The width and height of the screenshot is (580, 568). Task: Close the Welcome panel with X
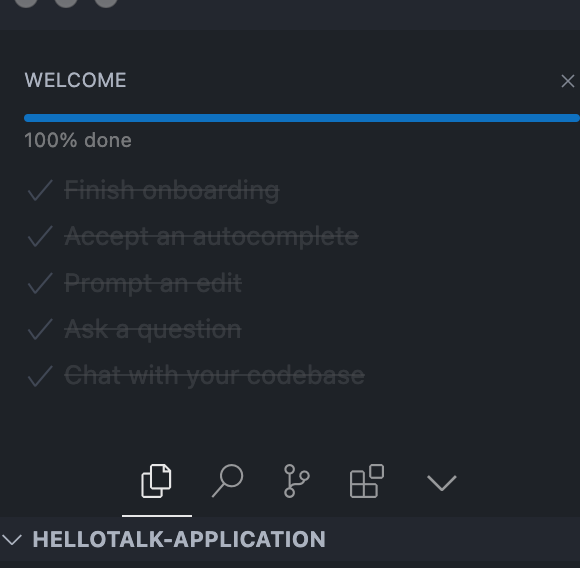567,81
